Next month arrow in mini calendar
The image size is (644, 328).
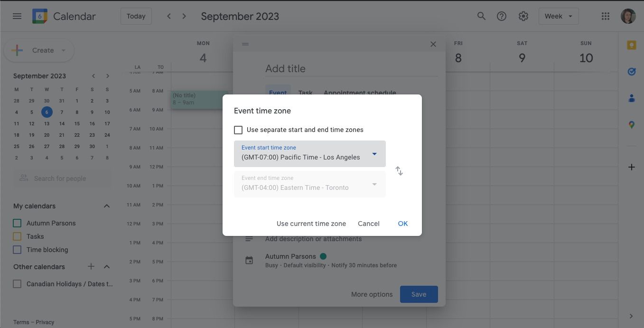[108, 76]
